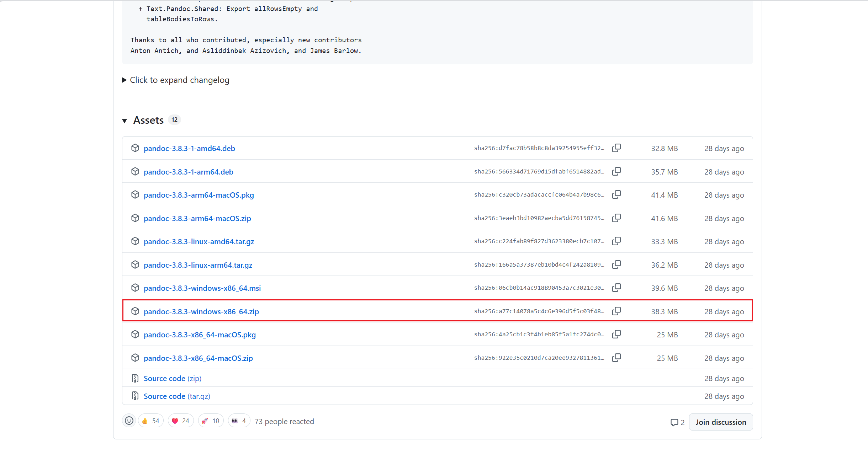868x449 pixels.
Task: Click the 33.3 MB file size
Action: (x=665, y=242)
